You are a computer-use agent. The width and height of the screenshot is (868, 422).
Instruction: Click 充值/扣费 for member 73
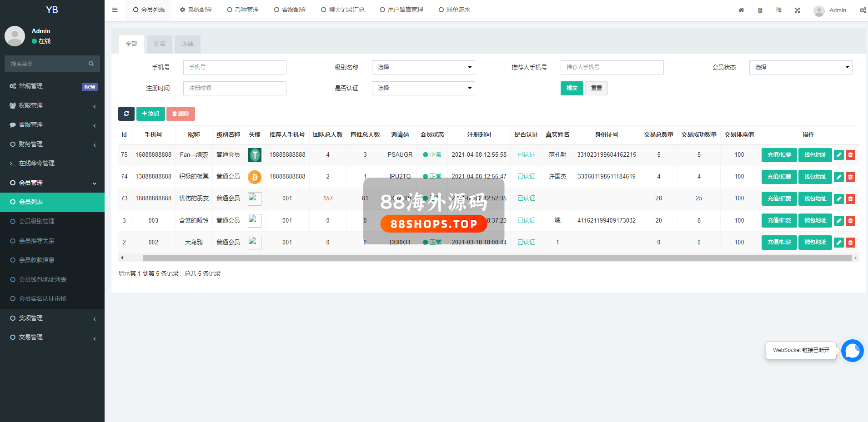click(779, 199)
